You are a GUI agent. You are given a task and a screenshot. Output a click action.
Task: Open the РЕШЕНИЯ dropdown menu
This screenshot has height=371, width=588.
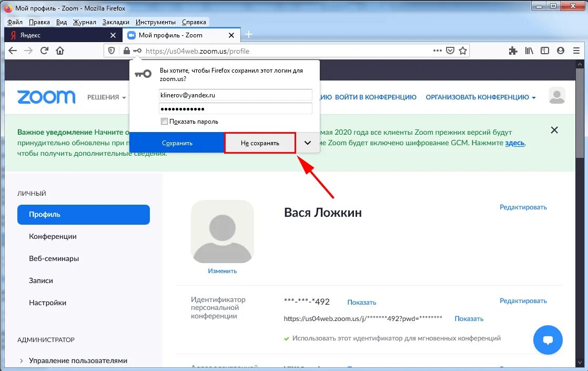coord(106,97)
